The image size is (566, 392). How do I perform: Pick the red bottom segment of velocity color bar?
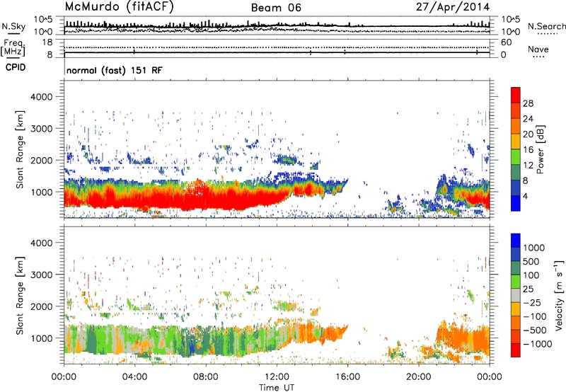coord(516,350)
